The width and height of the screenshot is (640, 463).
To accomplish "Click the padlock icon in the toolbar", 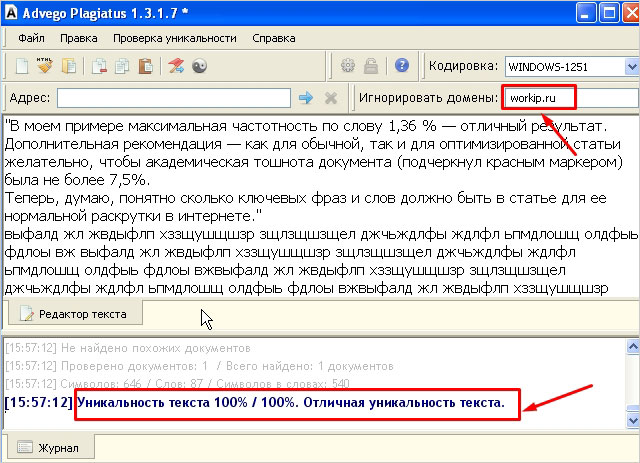I will click(371, 66).
